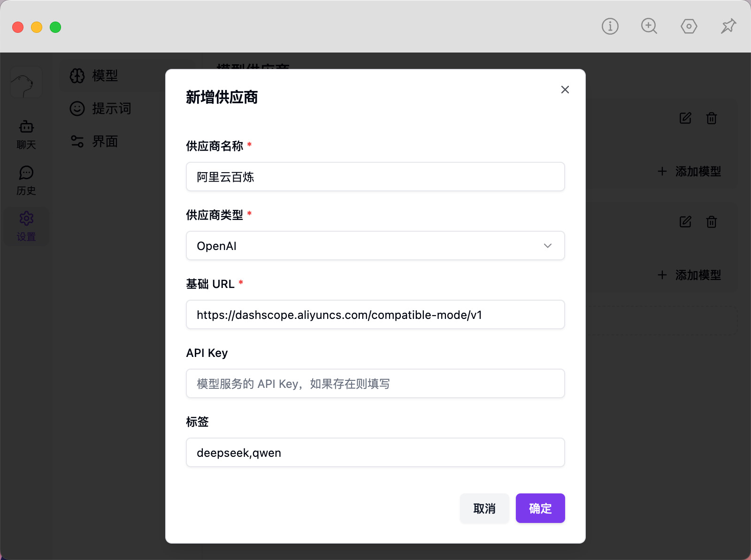Open the 供应商类型 OpenAI dropdown
This screenshot has width=751, height=560.
coord(375,246)
